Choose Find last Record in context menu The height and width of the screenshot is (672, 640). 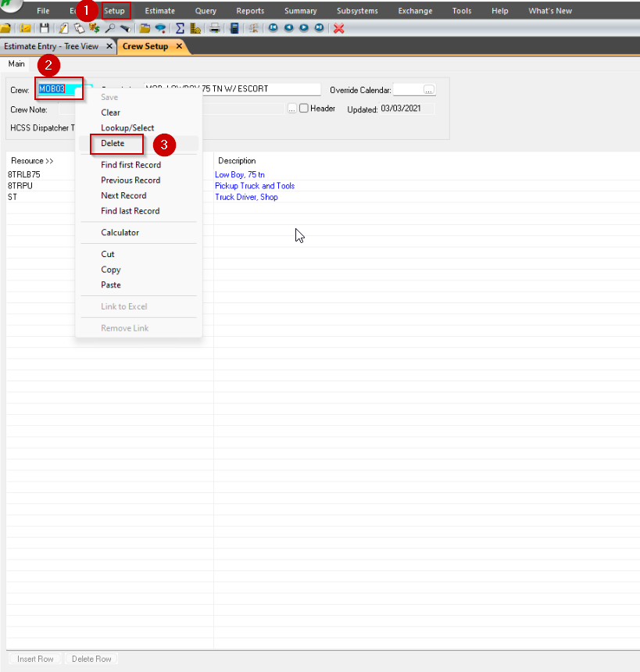130,211
